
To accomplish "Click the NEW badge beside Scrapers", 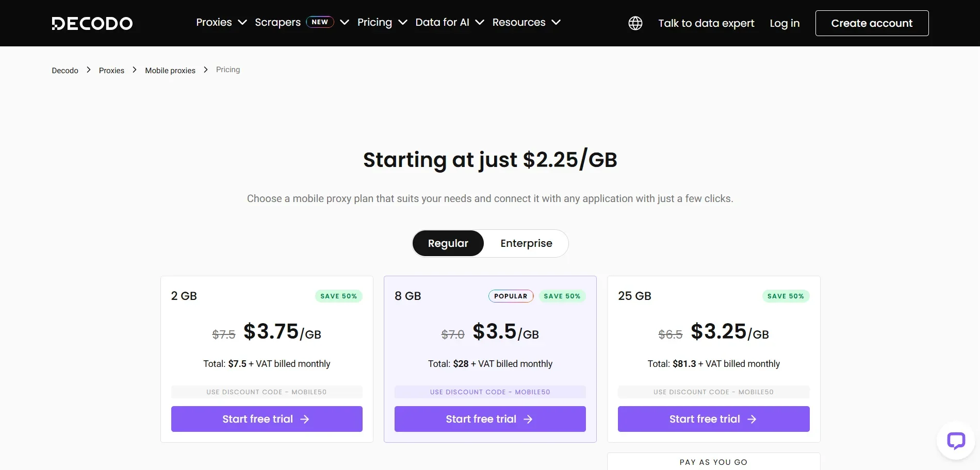I will coord(320,22).
